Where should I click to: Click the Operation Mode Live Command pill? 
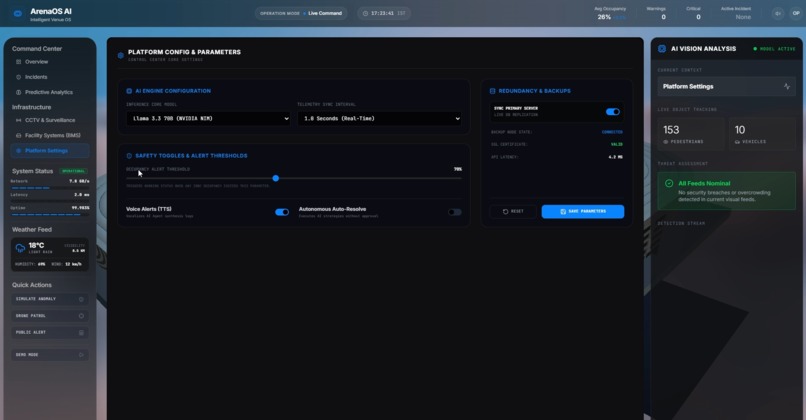pyautogui.click(x=301, y=13)
